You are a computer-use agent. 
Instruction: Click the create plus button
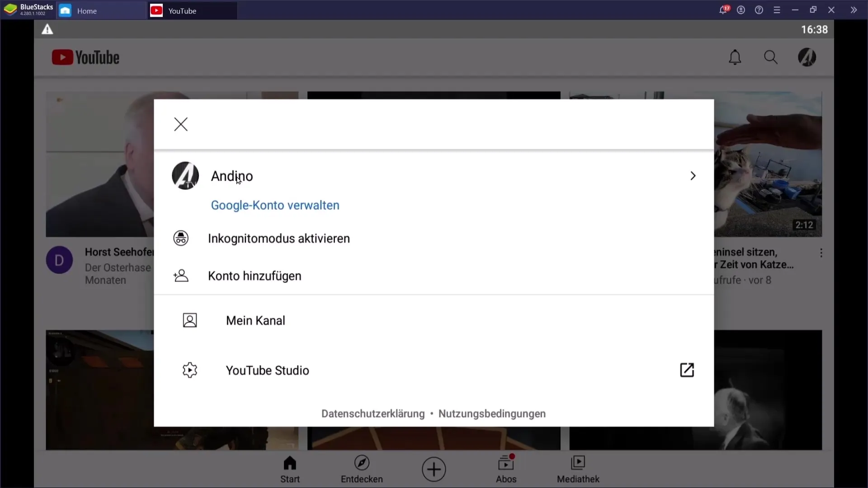point(434,469)
